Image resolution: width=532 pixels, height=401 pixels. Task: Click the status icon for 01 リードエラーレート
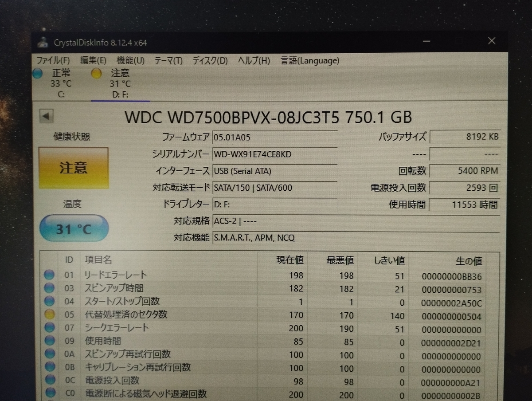(x=50, y=275)
